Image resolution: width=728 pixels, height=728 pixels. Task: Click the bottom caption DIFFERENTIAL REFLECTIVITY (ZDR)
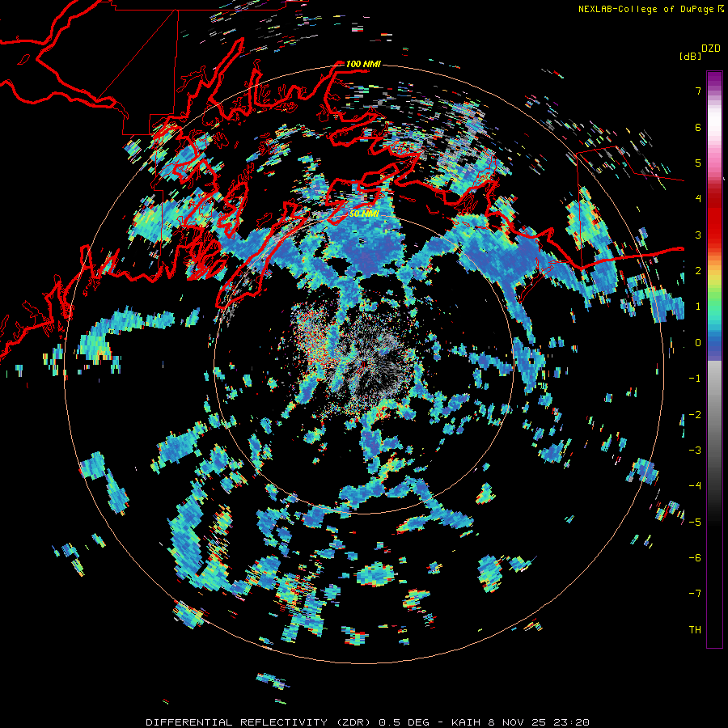260,722
